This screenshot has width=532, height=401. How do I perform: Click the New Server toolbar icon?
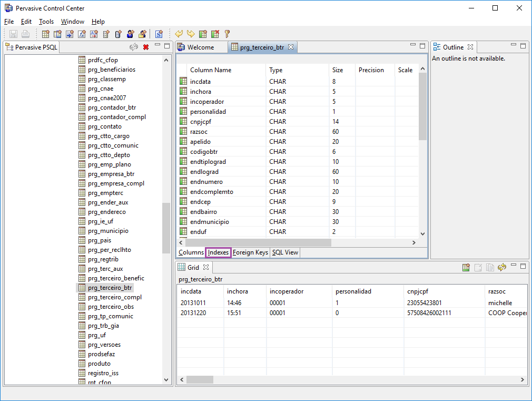[106, 34]
